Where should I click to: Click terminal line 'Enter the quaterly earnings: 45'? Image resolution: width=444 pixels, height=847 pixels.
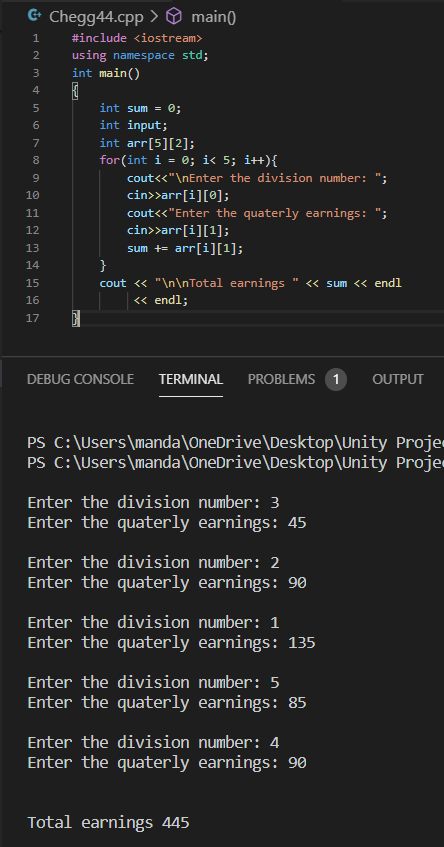point(167,522)
